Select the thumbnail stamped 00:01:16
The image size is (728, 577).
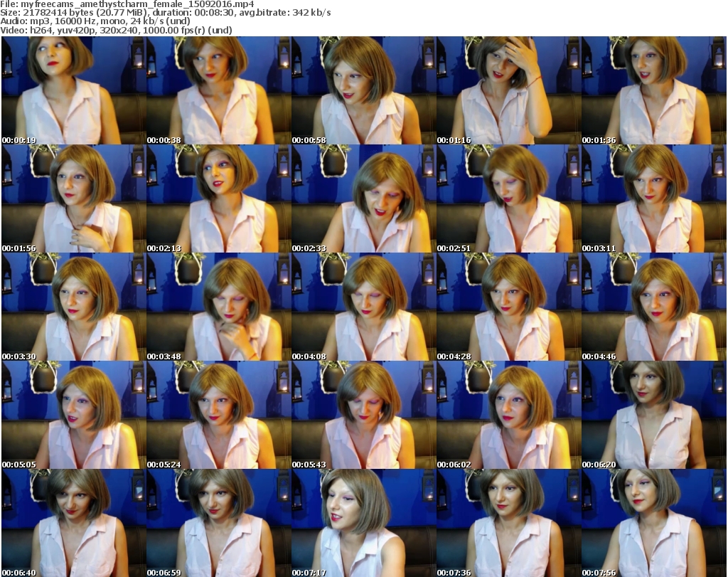pos(509,90)
